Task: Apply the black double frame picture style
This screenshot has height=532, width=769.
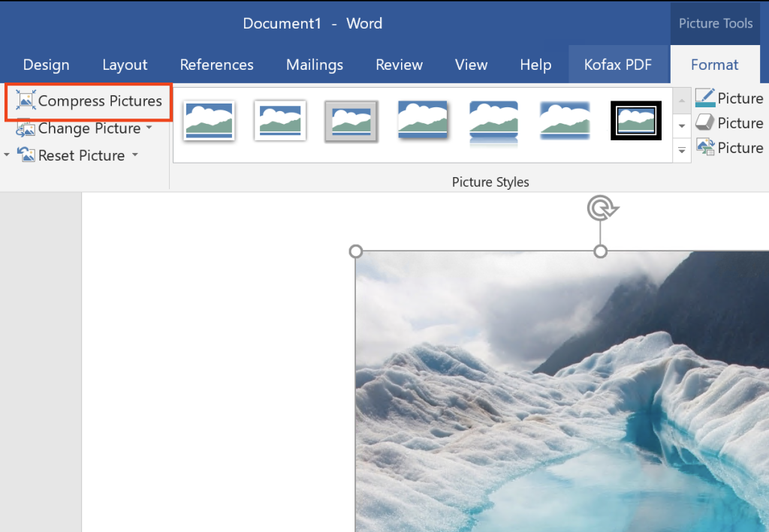Action: coord(635,120)
